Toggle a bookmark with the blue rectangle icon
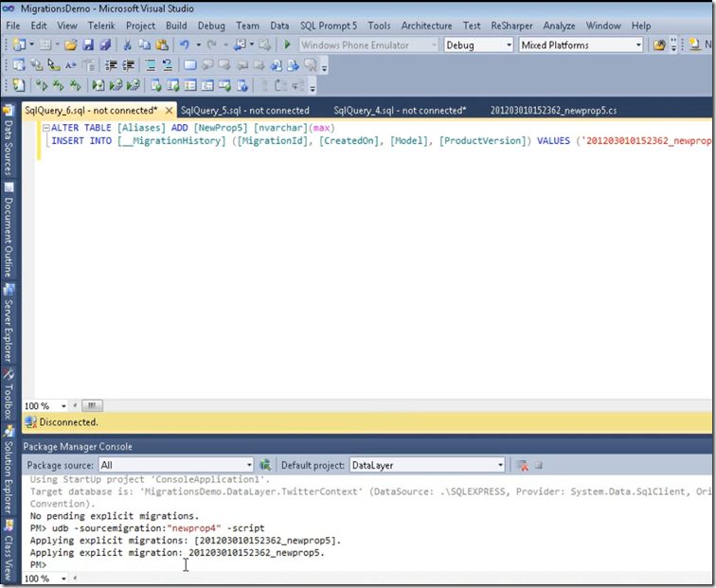Image resolution: width=716 pixels, height=588 pixels. pyautogui.click(x=190, y=65)
